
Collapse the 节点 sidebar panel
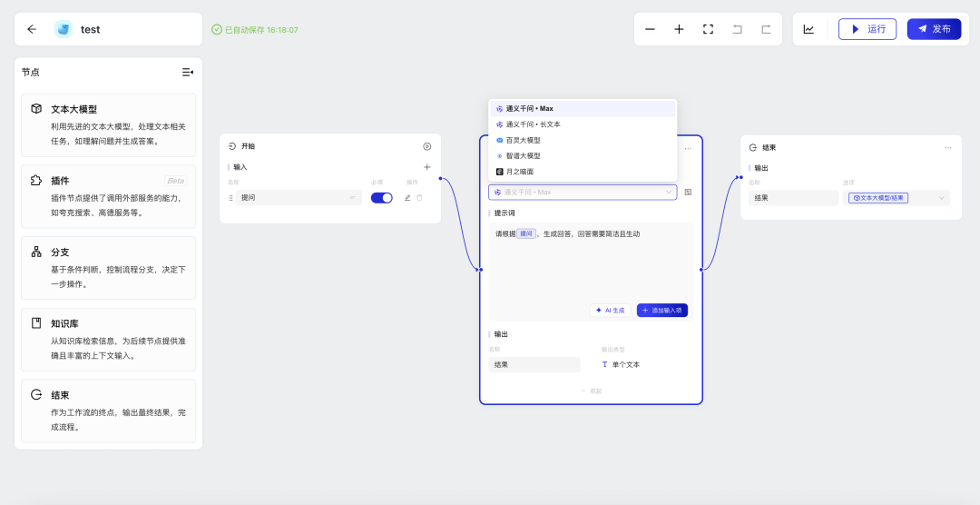(x=188, y=73)
